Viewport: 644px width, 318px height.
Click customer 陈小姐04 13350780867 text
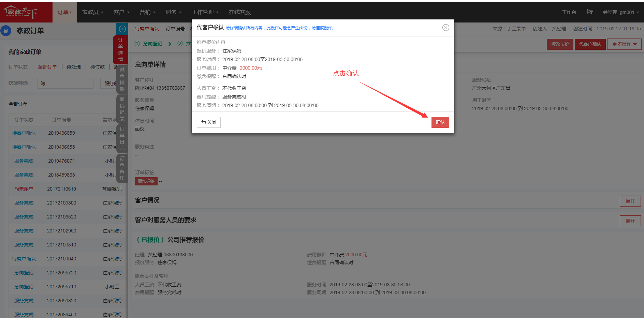click(160, 88)
